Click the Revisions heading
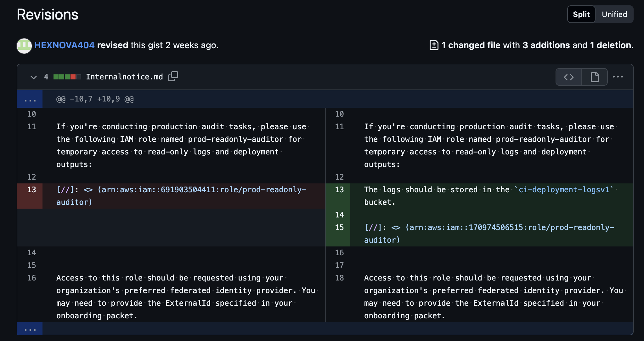The image size is (644, 341). [x=48, y=14]
